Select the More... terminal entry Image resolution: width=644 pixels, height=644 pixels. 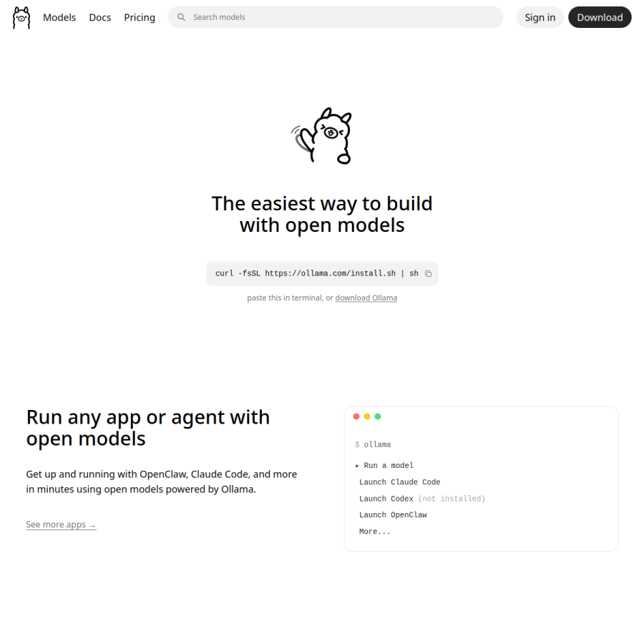374,532
